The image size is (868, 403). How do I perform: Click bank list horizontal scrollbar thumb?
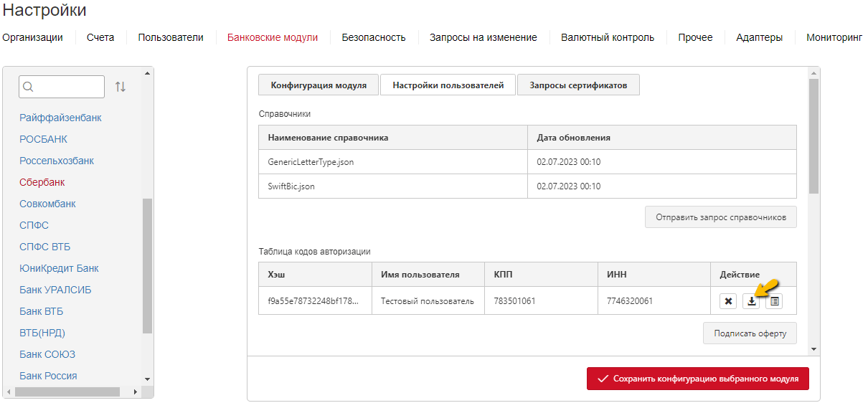pos(67,392)
